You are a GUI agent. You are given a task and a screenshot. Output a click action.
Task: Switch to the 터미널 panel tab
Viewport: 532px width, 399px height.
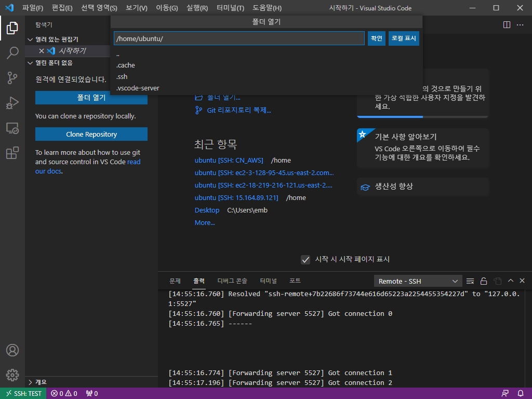click(x=269, y=281)
